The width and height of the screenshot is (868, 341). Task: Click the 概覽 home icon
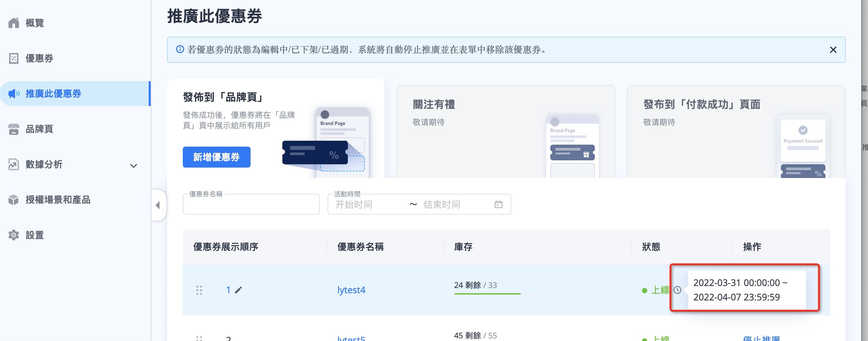point(14,23)
